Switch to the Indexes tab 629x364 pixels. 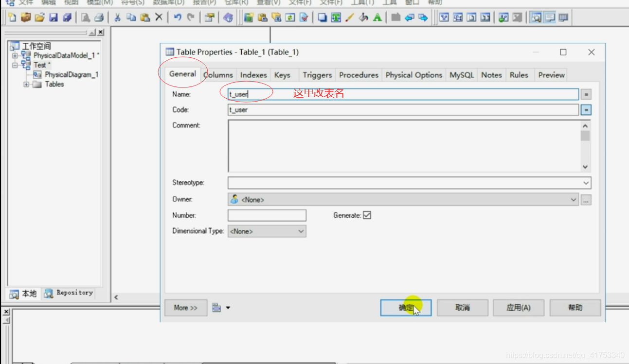tap(253, 75)
